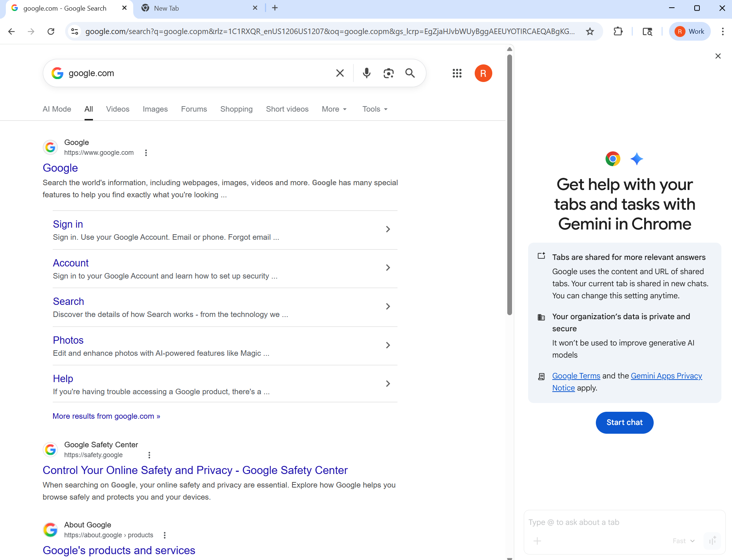Expand the Search sitelink chevron
Viewport: 732px width, 560px height.
(x=388, y=307)
